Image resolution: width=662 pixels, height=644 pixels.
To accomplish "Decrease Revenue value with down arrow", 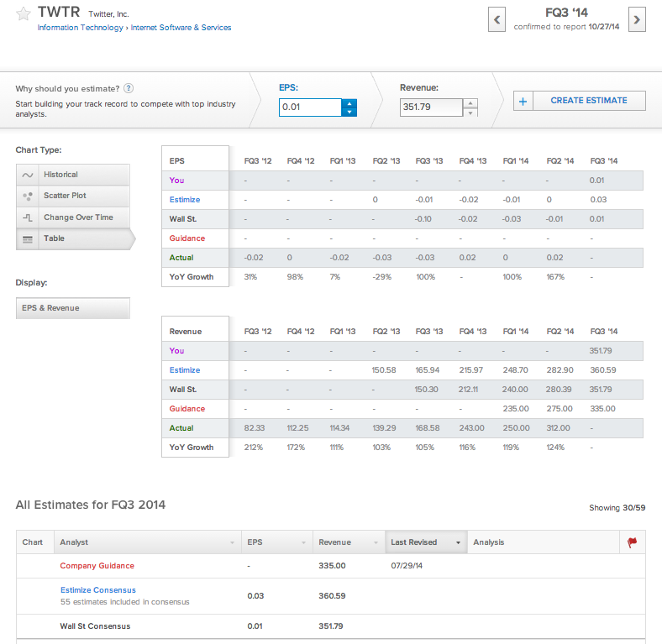I will pyautogui.click(x=470, y=113).
